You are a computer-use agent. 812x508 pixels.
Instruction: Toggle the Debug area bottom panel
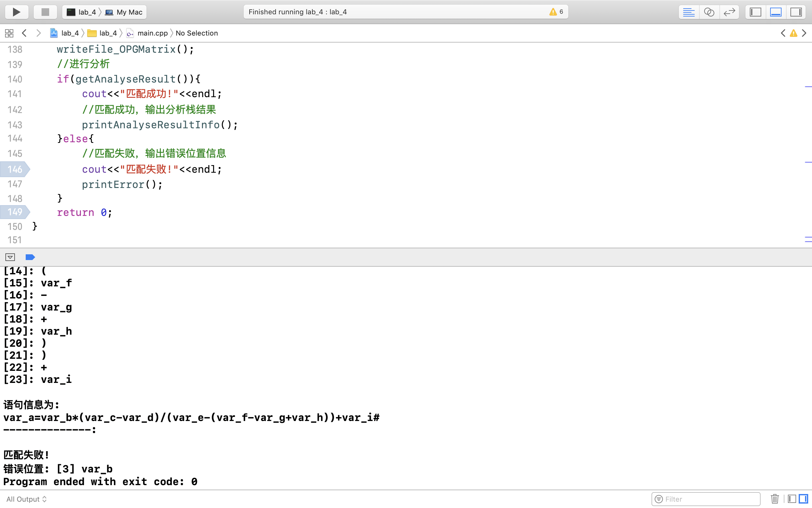pos(776,12)
